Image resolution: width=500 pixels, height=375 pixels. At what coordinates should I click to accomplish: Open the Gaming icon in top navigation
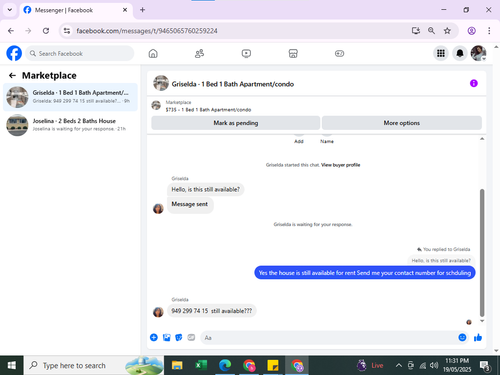339,53
